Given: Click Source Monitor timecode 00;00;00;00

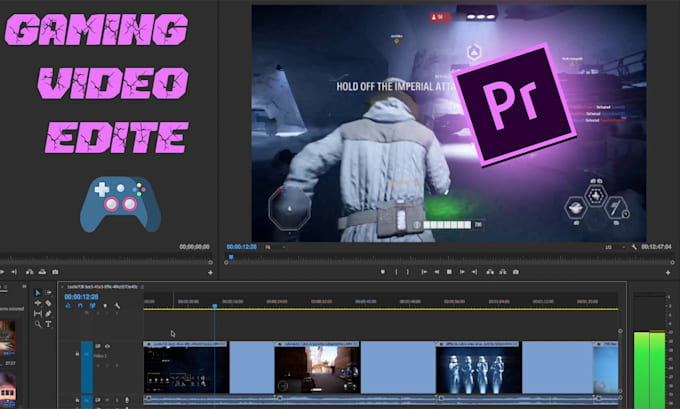Looking at the screenshot, I should (195, 247).
